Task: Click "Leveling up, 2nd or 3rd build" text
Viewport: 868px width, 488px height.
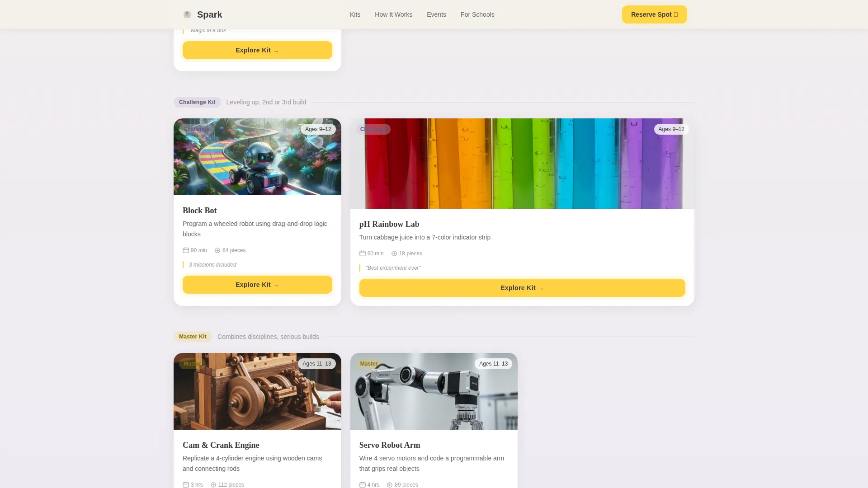Action: click(x=266, y=102)
